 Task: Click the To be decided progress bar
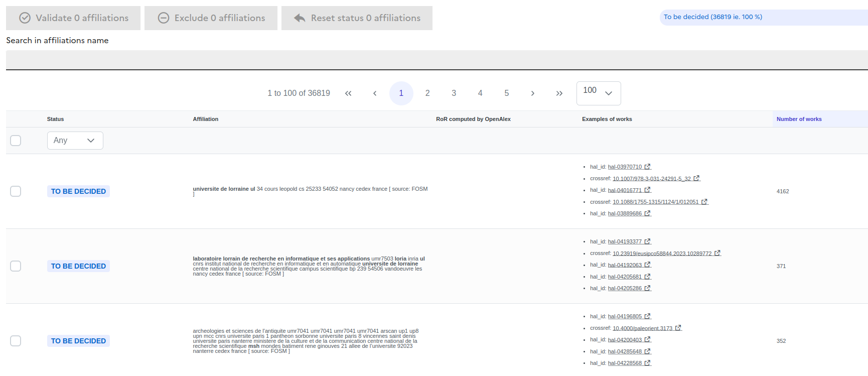click(x=763, y=17)
